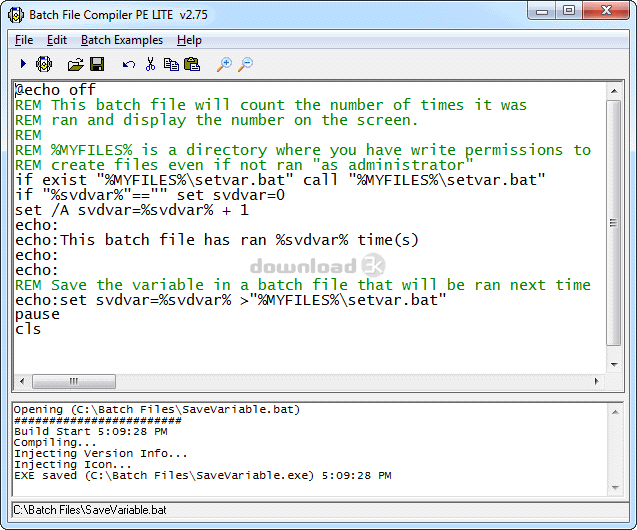Open a batch file with folder icon
637x530 pixels.
point(76,64)
